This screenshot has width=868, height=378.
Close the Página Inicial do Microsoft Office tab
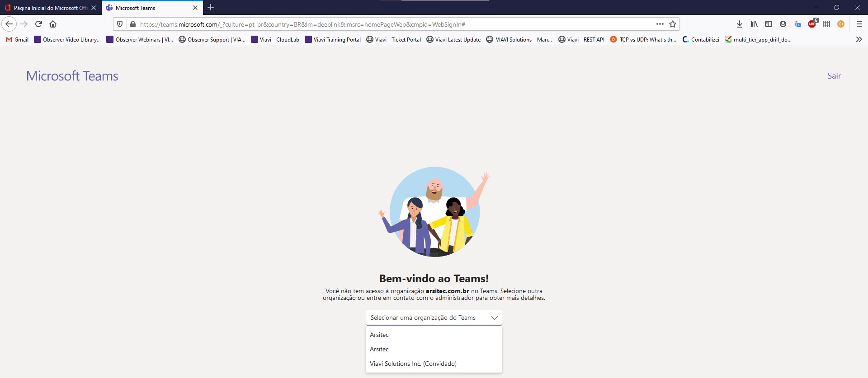pyautogui.click(x=94, y=8)
